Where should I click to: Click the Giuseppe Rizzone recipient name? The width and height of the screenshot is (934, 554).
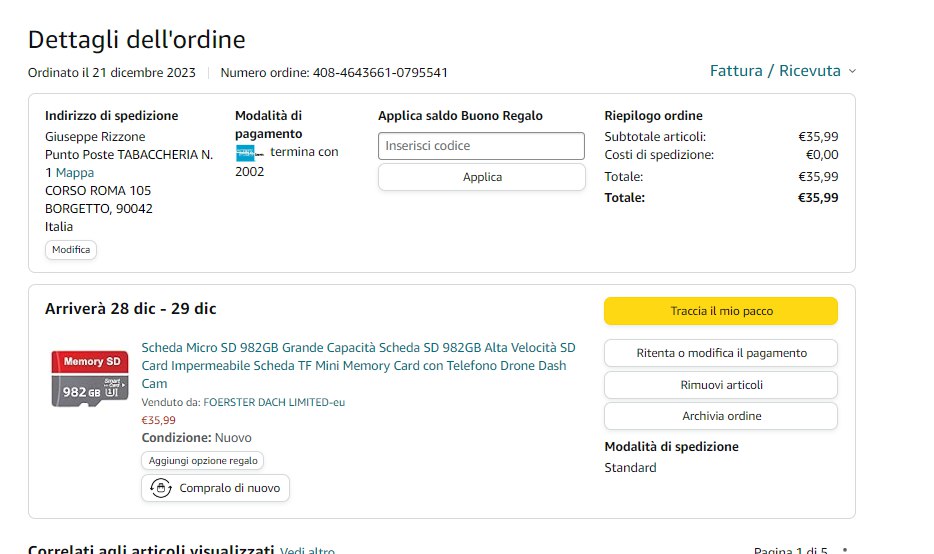coord(95,136)
